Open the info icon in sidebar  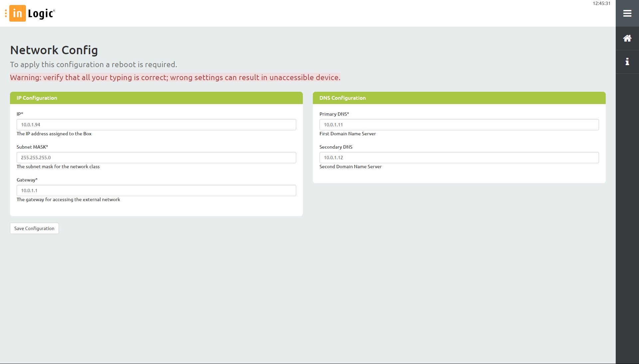(627, 62)
